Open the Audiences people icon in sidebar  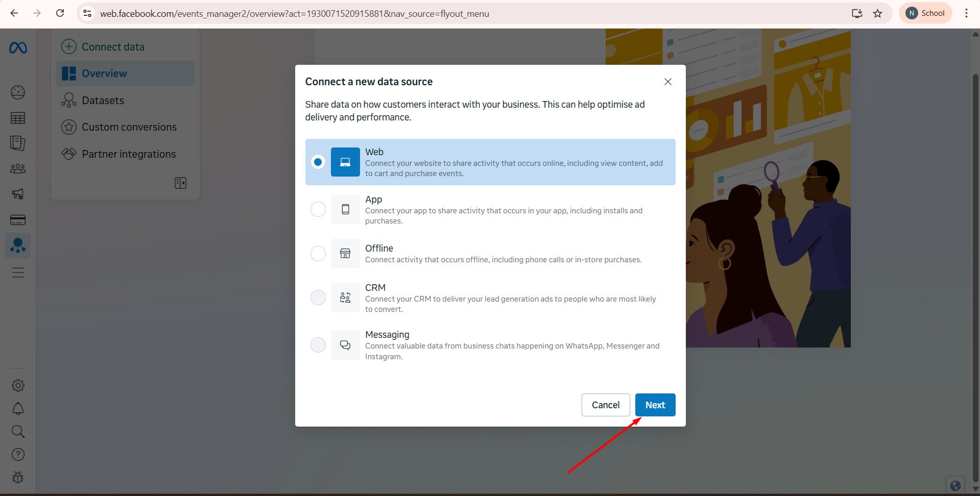pos(18,168)
